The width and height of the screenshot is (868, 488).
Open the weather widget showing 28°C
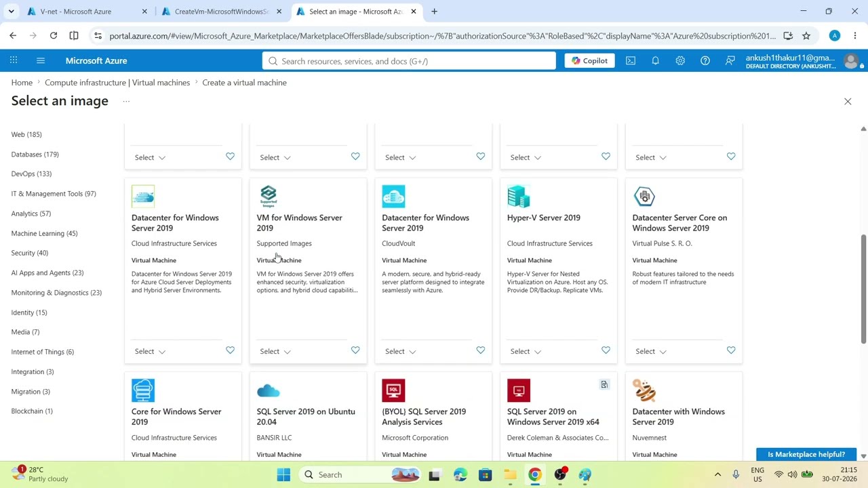[x=41, y=474]
